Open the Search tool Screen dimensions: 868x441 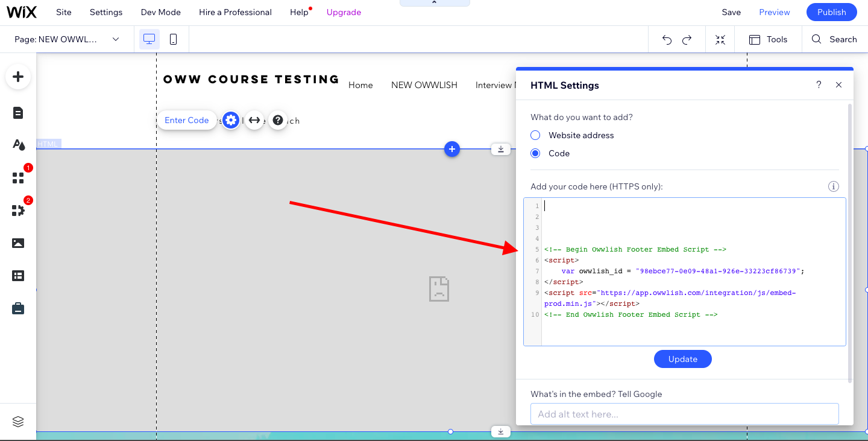coord(834,39)
